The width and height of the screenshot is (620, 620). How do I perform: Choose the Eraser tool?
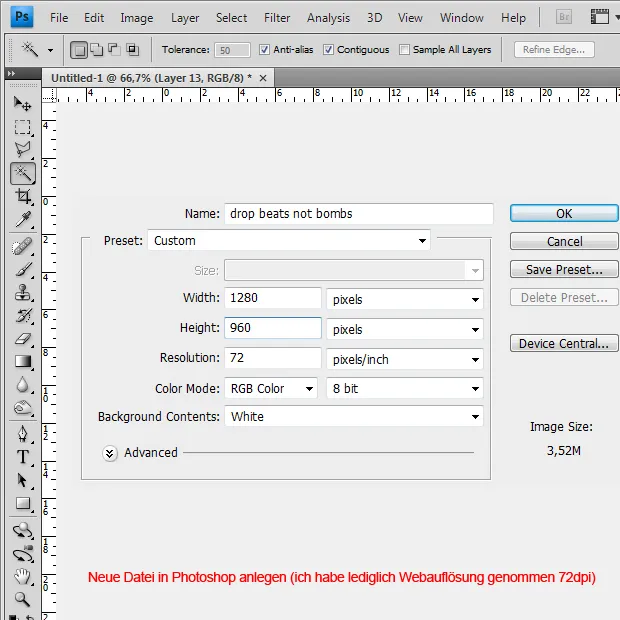(x=22, y=339)
